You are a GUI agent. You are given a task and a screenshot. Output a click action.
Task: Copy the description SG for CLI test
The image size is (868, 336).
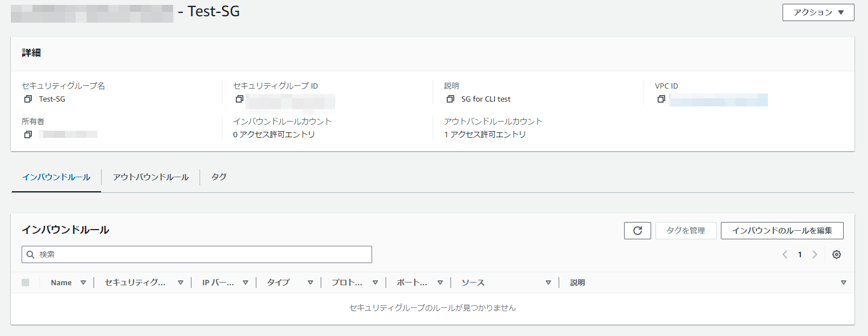(x=450, y=99)
